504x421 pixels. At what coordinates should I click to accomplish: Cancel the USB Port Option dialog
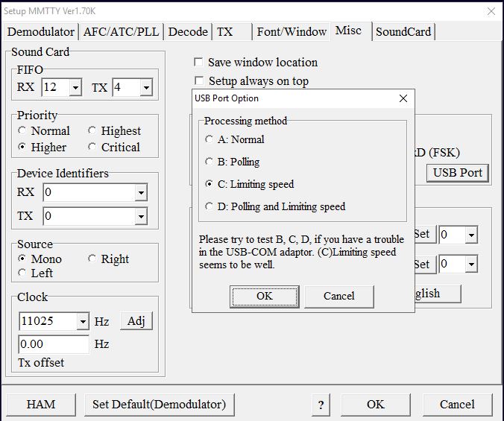[x=339, y=297]
